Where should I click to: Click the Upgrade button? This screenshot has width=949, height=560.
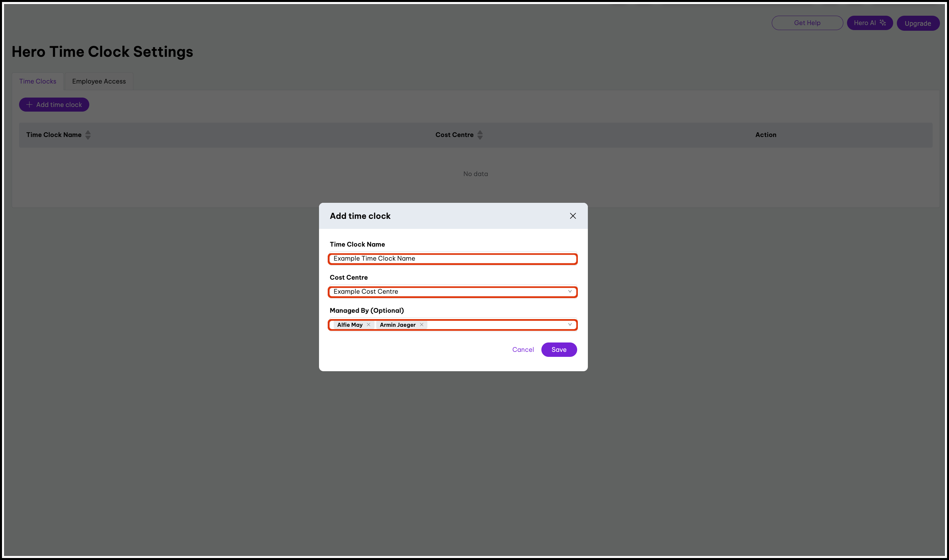coord(918,23)
